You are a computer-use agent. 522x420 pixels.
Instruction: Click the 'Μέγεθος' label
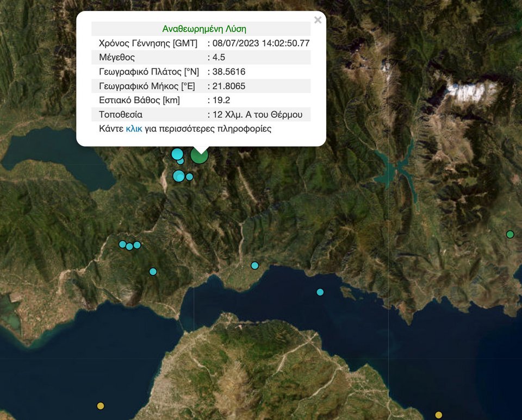click(117, 58)
